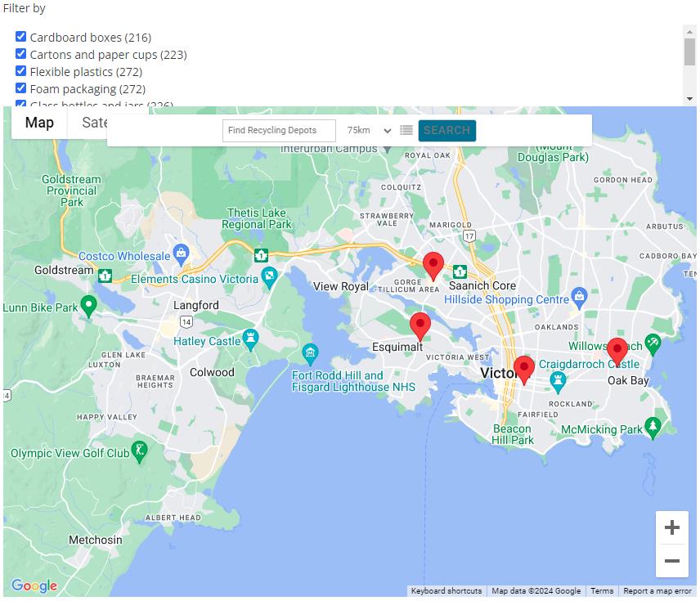
Task: Click the Hillside Shopping Centre marker
Action: (x=579, y=298)
